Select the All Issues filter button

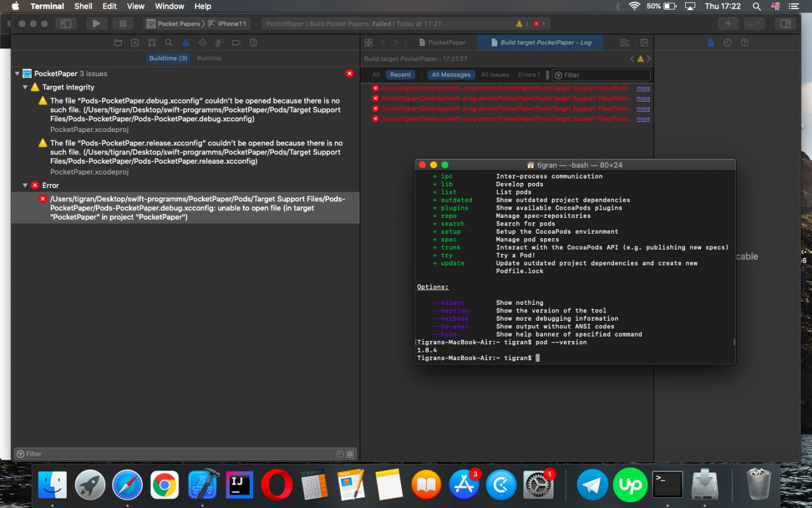[494, 75]
